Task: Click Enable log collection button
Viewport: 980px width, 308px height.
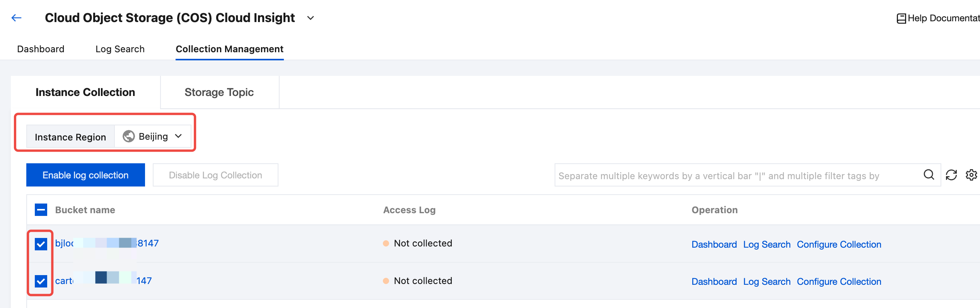Action: pyautogui.click(x=85, y=175)
